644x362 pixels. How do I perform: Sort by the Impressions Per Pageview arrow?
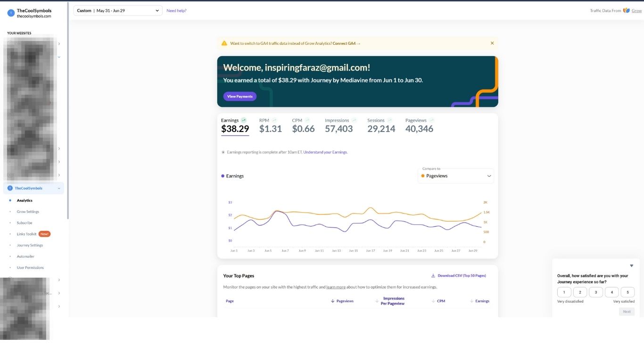point(377,301)
